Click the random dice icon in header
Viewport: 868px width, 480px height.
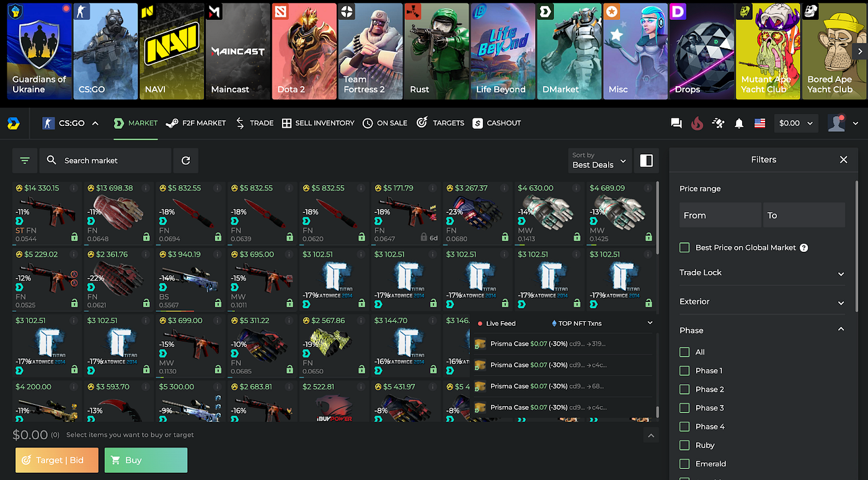(x=718, y=123)
